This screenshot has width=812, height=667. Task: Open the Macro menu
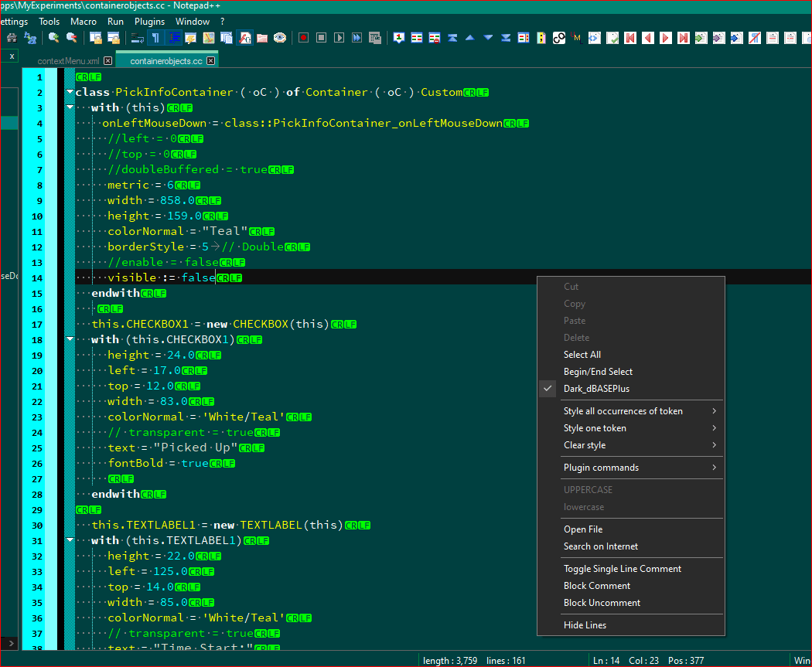pos(83,21)
